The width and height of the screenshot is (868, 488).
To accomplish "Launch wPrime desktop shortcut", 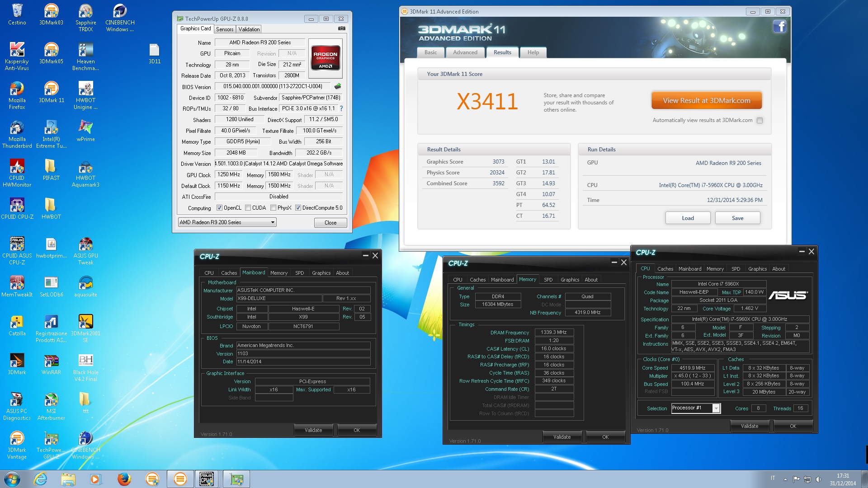I will [x=85, y=131].
